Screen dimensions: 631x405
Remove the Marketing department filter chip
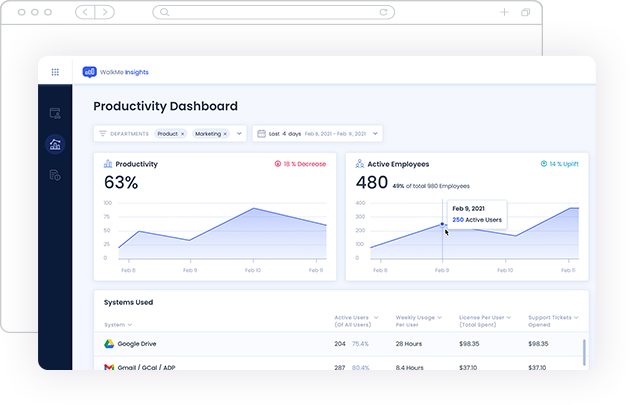pyautogui.click(x=225, y=133)
